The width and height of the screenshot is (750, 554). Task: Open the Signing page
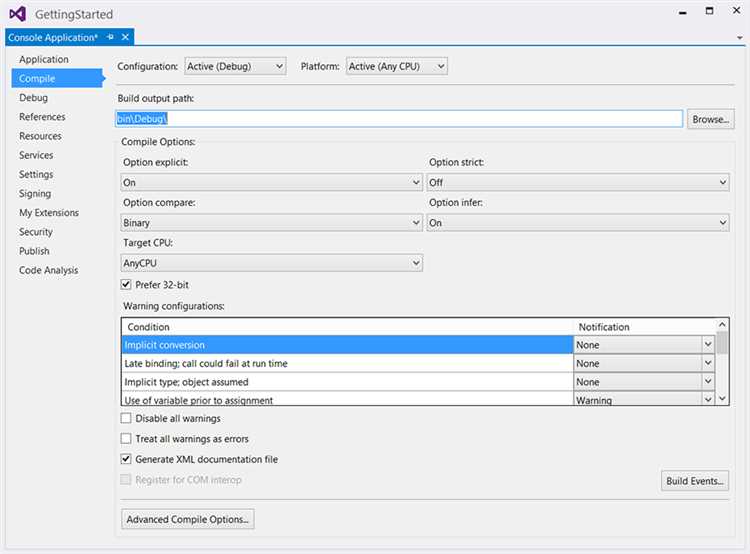pyautogui.click(x=35, y=193)
